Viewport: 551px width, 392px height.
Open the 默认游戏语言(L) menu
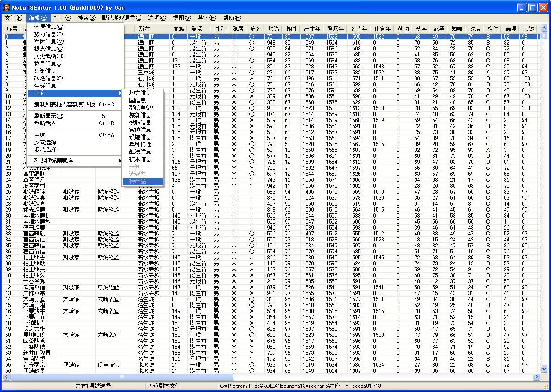[x=122, y=18]
